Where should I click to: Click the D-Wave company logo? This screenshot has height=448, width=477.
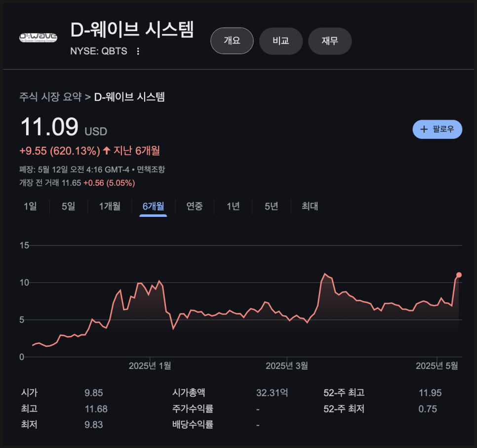pos(39,38)
